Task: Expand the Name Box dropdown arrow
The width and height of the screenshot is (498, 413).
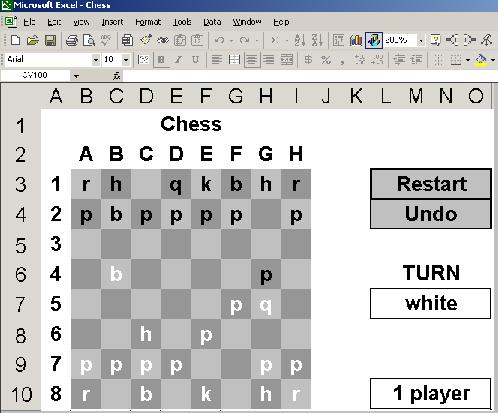Action: point(76,76)
